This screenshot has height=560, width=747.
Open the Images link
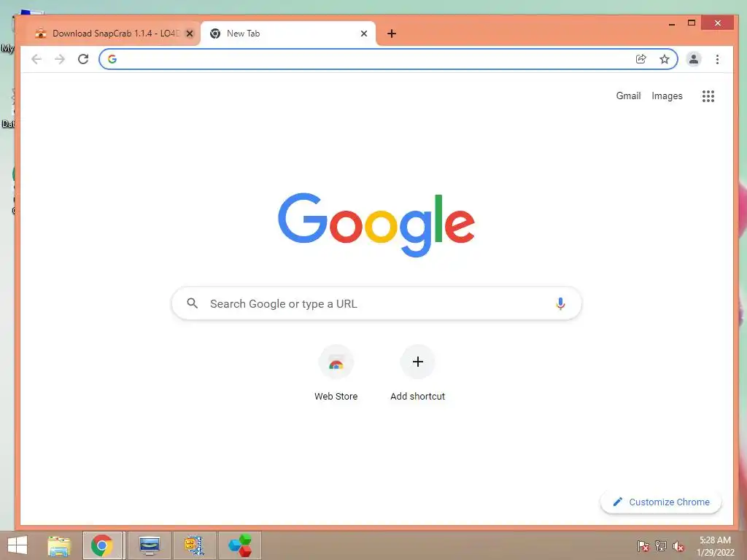click(667, 96)
